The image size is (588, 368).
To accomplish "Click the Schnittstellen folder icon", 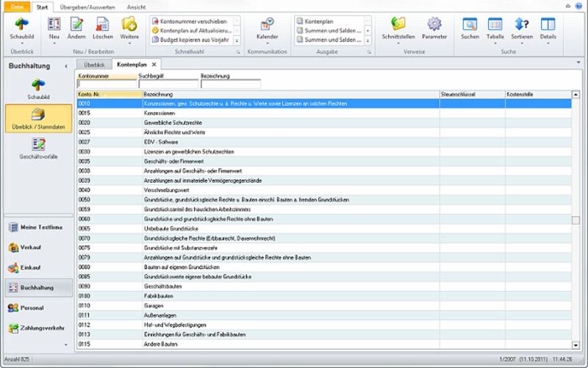I will click(399, 26).
